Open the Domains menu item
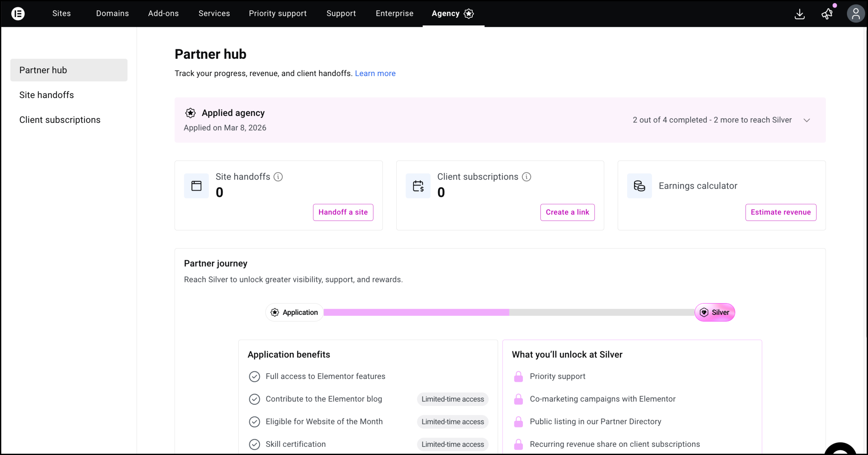 pyautogui.click(x=112, y=14)
